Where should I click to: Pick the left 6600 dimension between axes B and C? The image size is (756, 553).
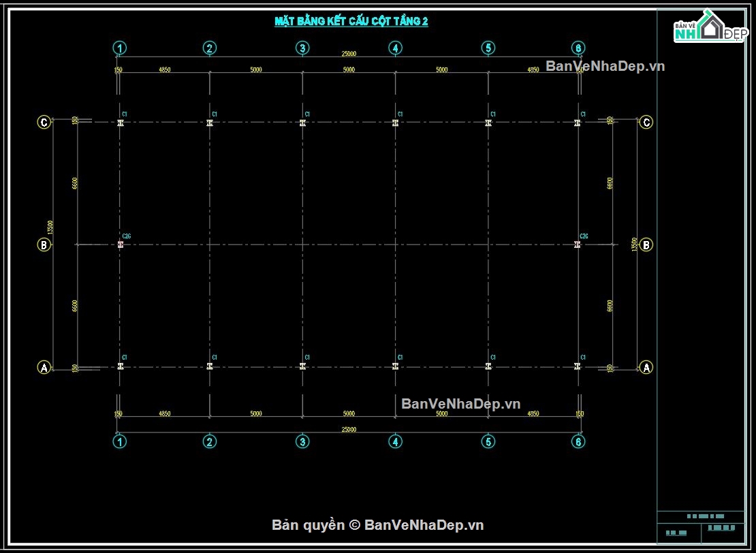[75, 184]
